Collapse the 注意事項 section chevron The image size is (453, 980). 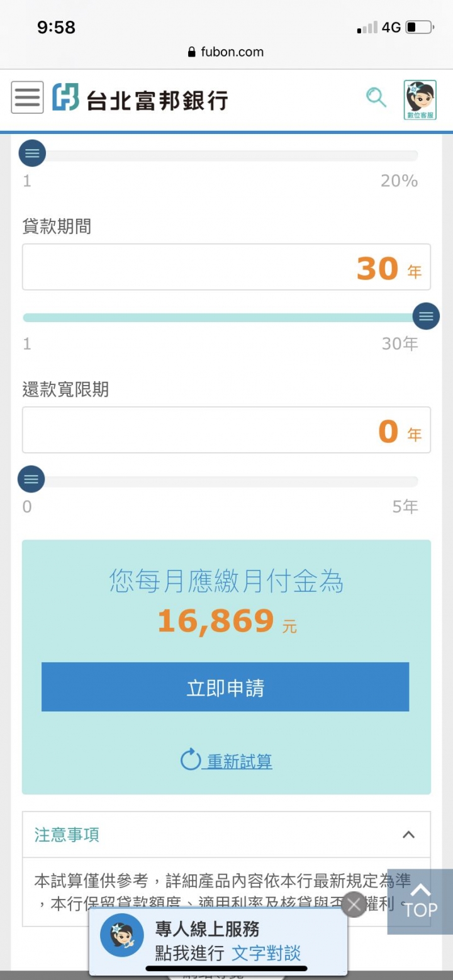[408, 835]
